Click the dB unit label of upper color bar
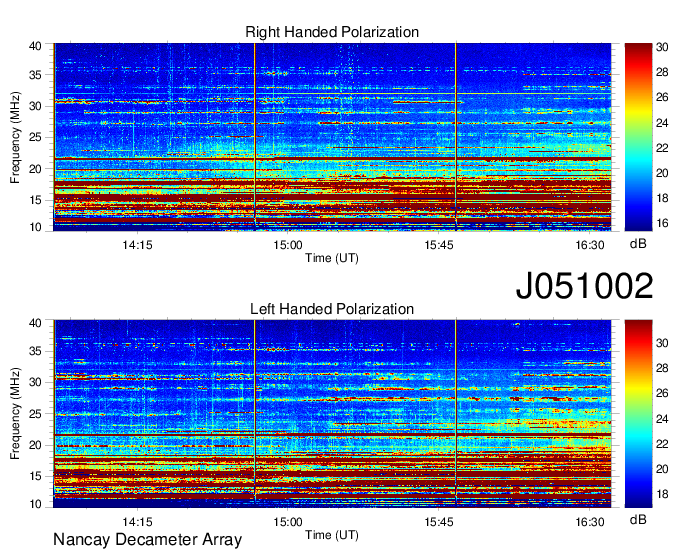 638,244
